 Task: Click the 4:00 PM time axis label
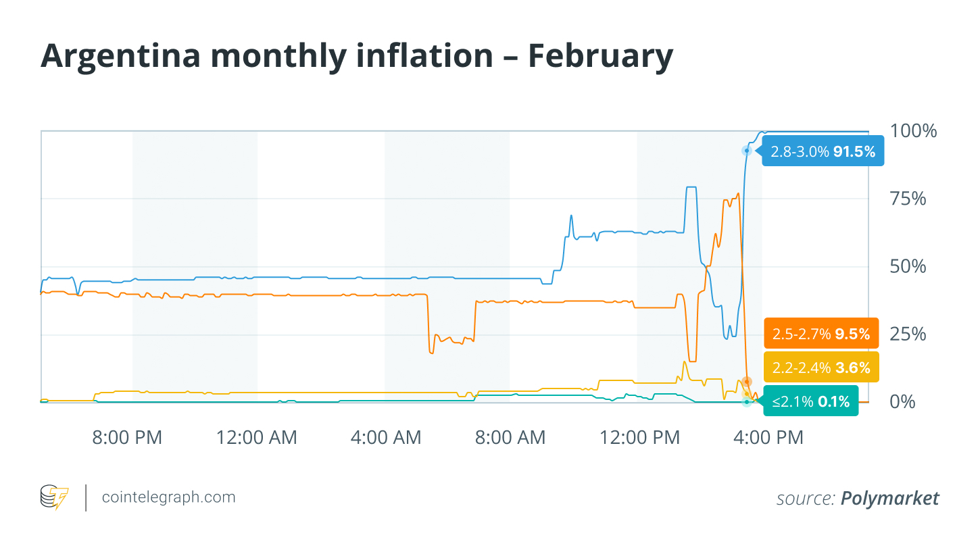(x=768, y=438)
